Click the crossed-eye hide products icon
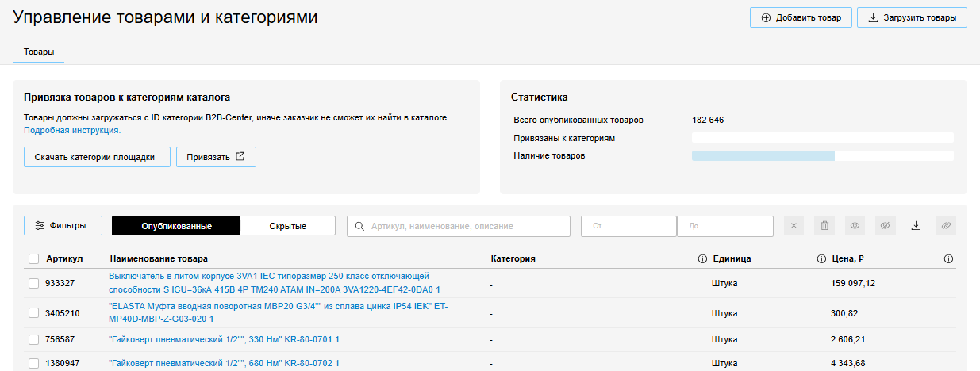Viewport: 980px width, 371px height. point(885,226)
